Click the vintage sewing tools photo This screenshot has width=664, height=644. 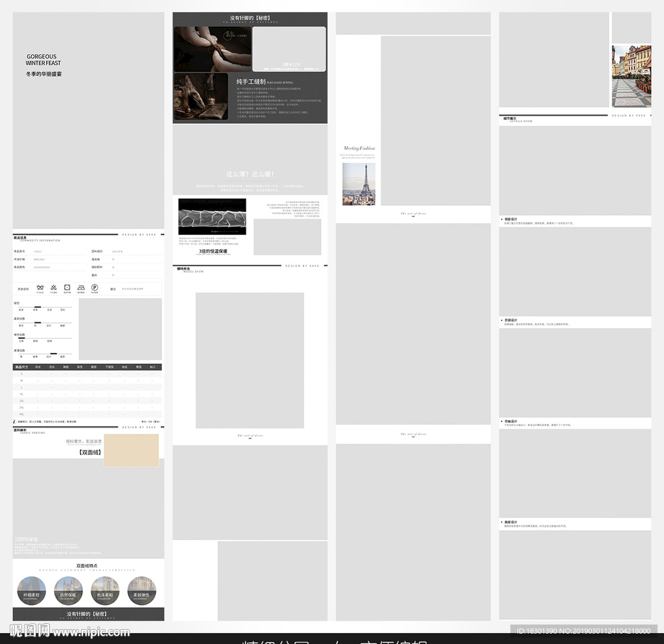(201, 97)
